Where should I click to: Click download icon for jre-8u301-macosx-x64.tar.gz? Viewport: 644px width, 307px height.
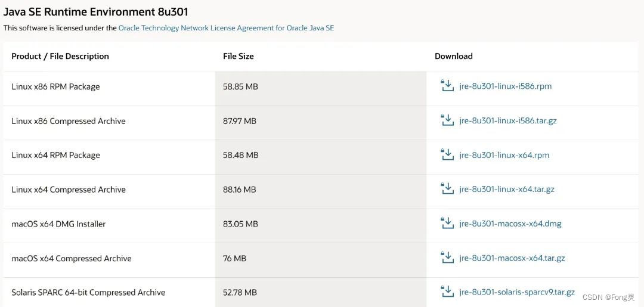point(447,258)
